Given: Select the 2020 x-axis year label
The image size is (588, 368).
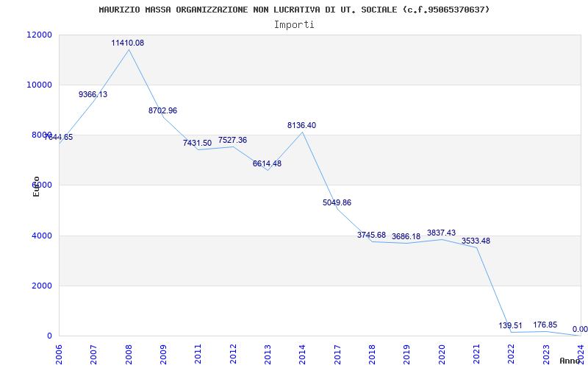Looking at the screenshot, I should [x=442, y=354].
